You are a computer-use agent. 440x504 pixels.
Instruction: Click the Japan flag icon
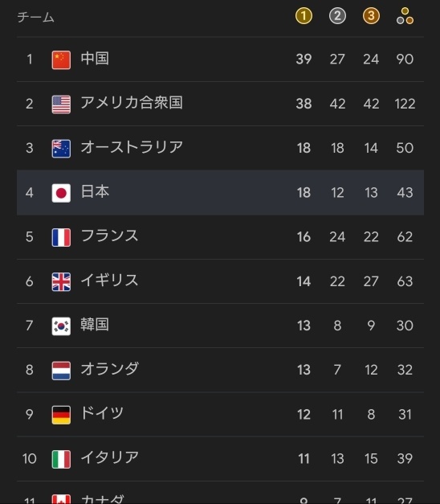click(61, 193)
